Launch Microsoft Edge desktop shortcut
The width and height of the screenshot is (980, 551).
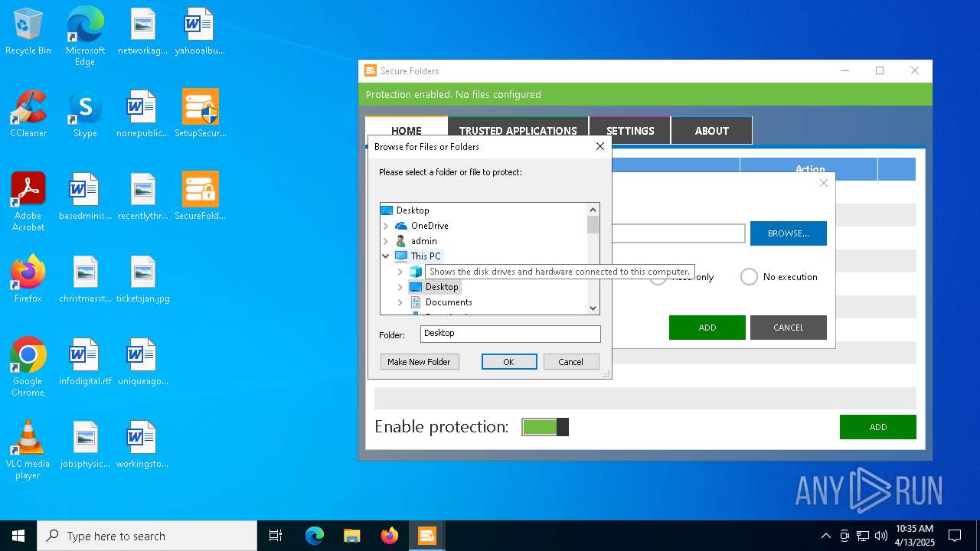pos(85,37)
